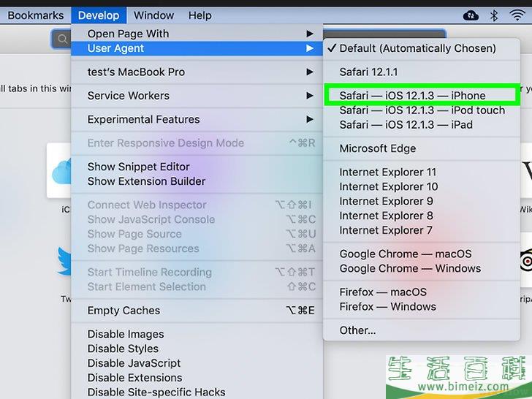Expand test's MacBook Pro submenu
This screenshot has width=532, height=399.
click(197, 72)
